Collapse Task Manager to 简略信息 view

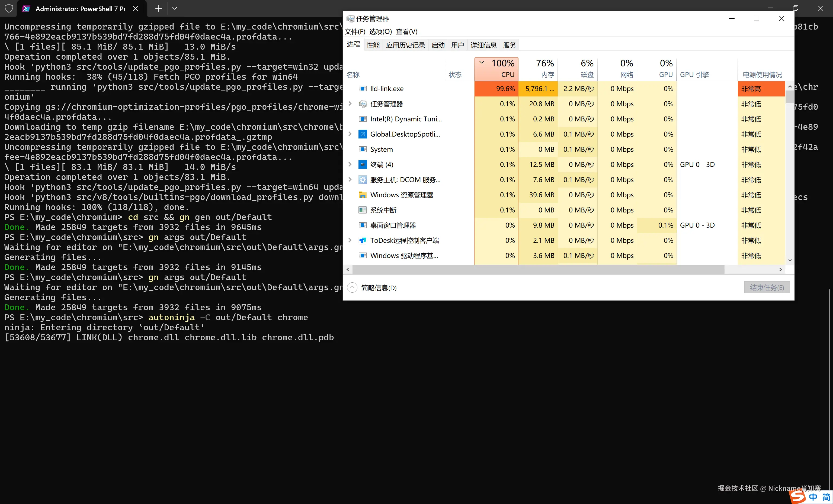(x=352, y=287)
